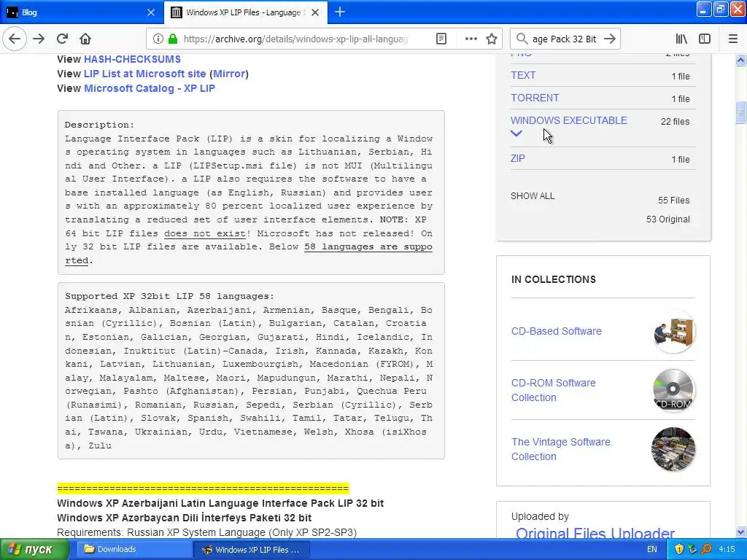Click the address bar URL field
The image size is (747, 560).
coord(295,39)
